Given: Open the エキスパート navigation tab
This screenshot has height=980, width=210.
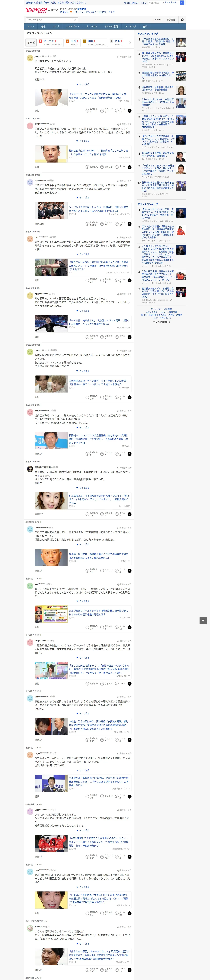Looking at the screenshot, I should click(x=72, y=27).
